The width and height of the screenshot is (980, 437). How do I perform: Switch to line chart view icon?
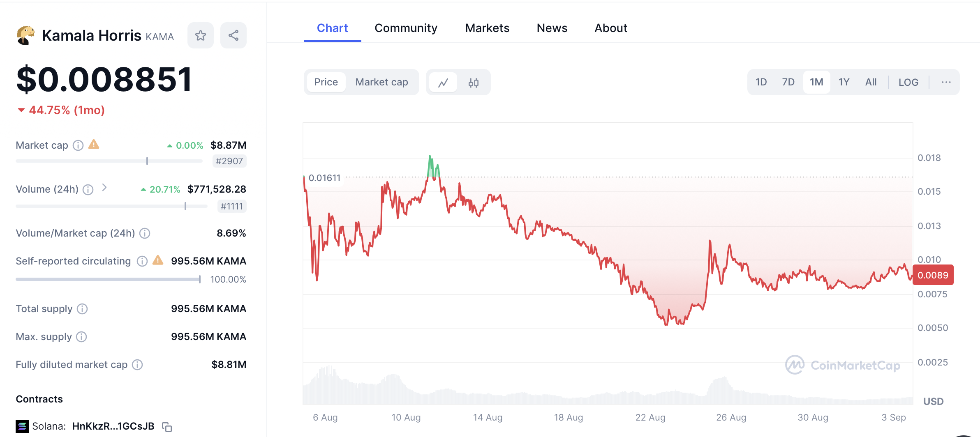click(443, 83)
